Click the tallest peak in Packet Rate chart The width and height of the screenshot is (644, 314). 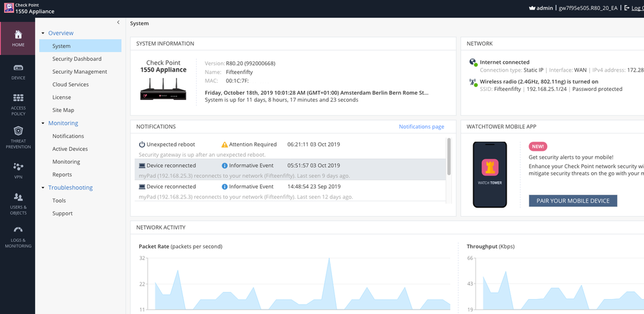point(329,259)
